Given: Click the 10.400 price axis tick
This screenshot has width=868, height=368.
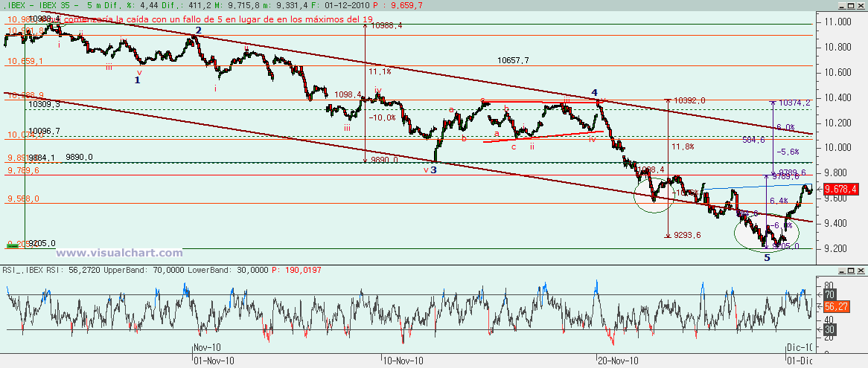Looking at the screenshot, I should (836, 98).
